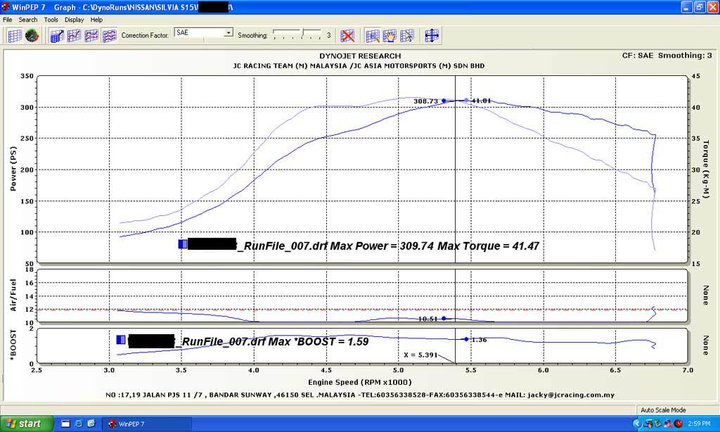720x432 pixels.
Task: Open the Correction Factor SAE dropdown
Action: point(228,33)
